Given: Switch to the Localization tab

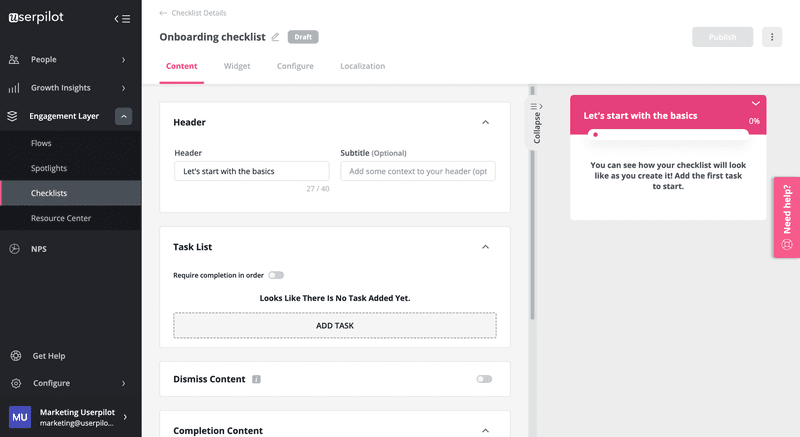Looking at the screenshot, I should tap(362, 66).
